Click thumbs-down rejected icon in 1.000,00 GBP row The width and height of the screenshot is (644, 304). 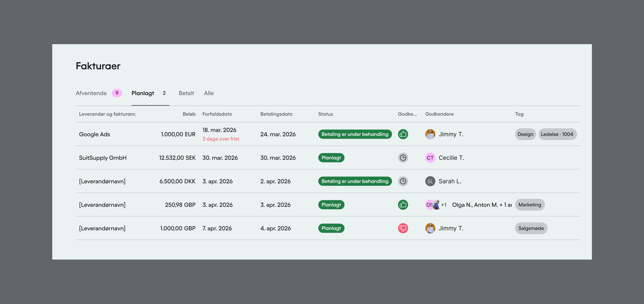403,228
